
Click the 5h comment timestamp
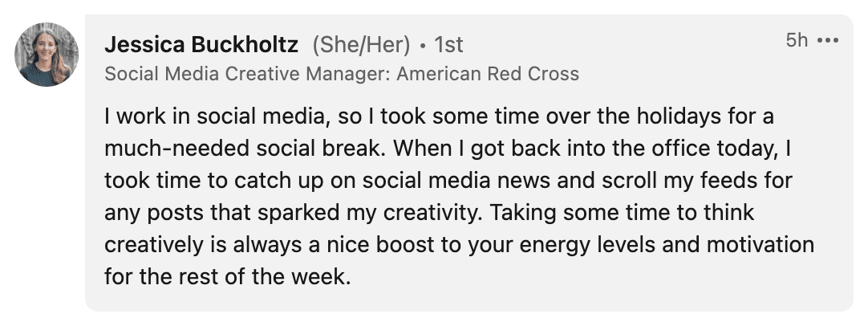(797, 40)
